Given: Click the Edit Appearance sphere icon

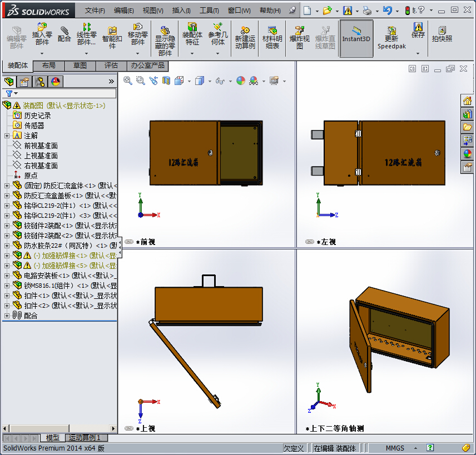Looking at the screenshot, I should point(241,81).
